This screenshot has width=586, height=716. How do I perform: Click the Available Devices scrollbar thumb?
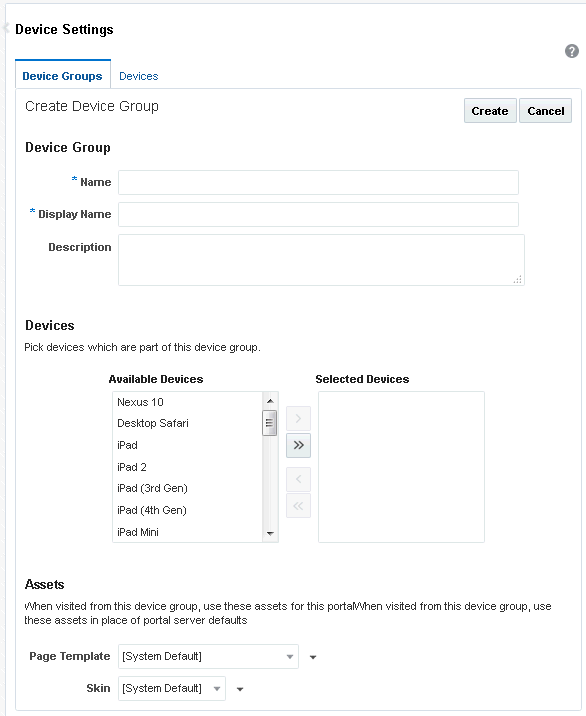pos(269,423)
